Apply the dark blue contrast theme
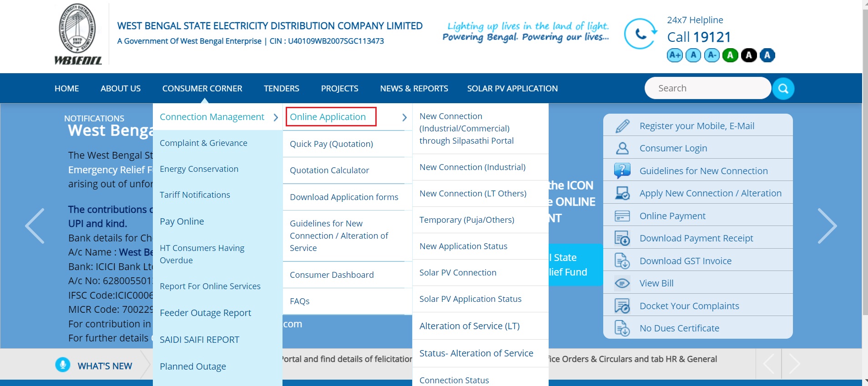This screenshot has height=386, width=868. (767, 55)
